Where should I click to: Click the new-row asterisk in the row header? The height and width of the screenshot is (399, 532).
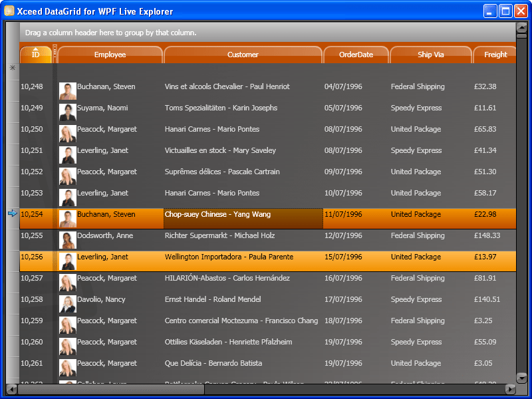pyautogui.click(x=11, y=68)
